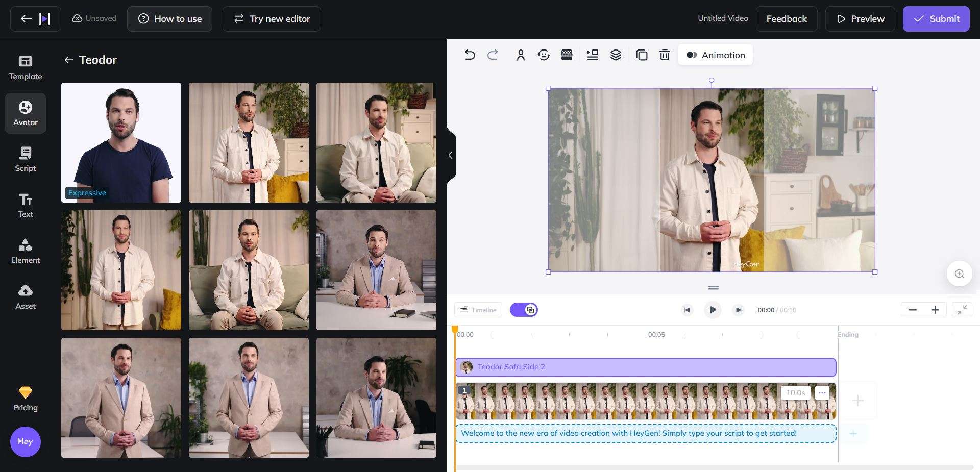Open the Feedback form

click(x=787, y=19)
